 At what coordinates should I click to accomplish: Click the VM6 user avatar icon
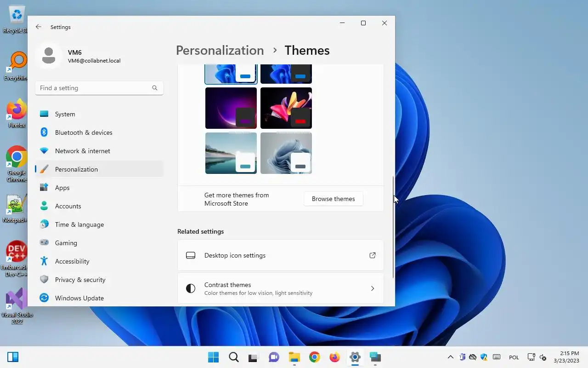pyautogui.click(x=49, y=56)
